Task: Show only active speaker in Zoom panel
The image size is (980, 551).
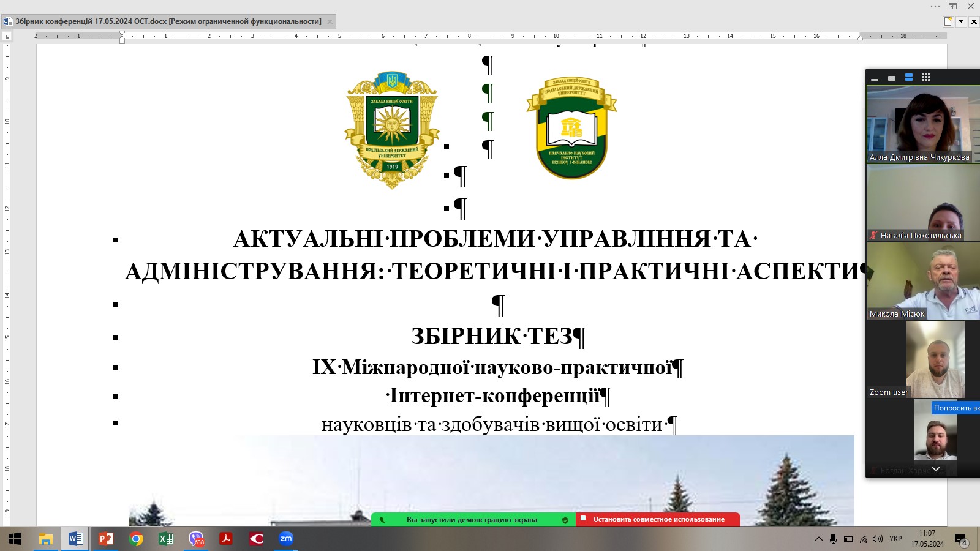Action: click(x=892, y=78)
